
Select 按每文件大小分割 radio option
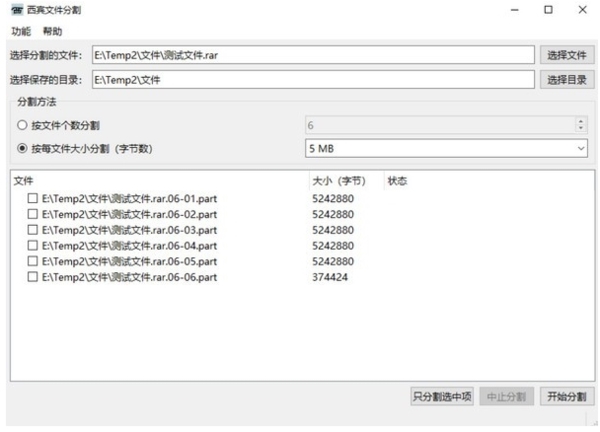(23, 149)
